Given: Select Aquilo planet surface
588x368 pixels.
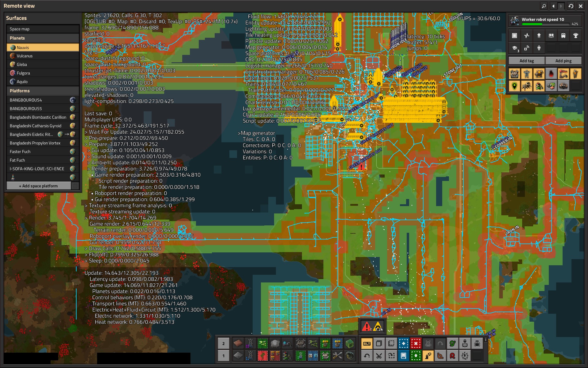Looking at the screenshot, I should pyautogui.click(x=43, y=82).
